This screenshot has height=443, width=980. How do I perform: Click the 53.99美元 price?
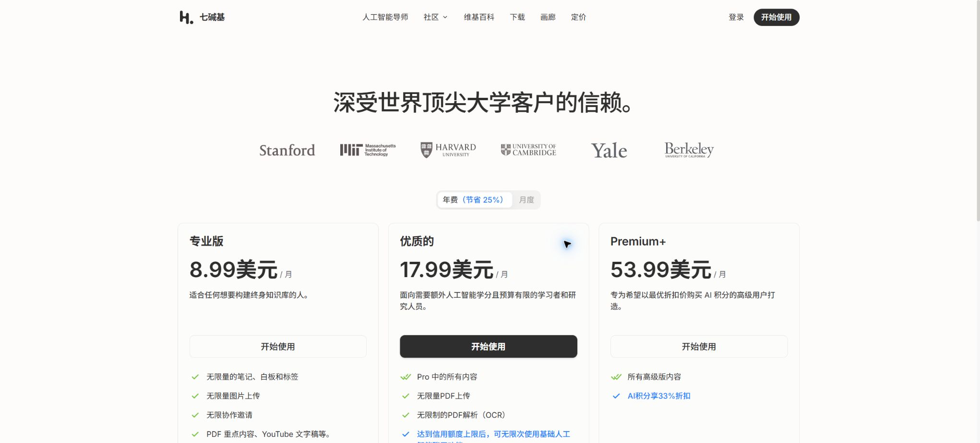pyautogui.click(x=661, y=270)
